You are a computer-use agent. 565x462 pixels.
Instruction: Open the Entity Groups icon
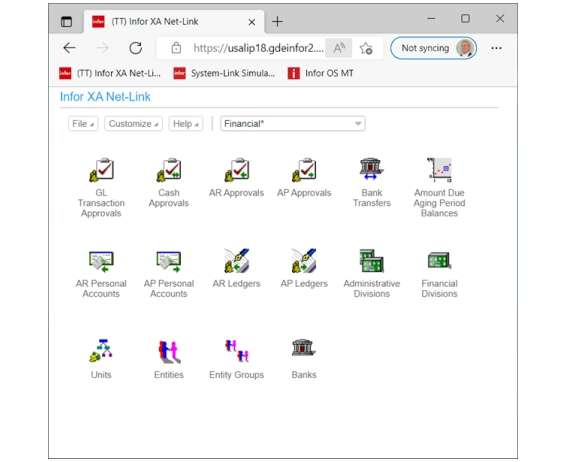tap(237, 351)
